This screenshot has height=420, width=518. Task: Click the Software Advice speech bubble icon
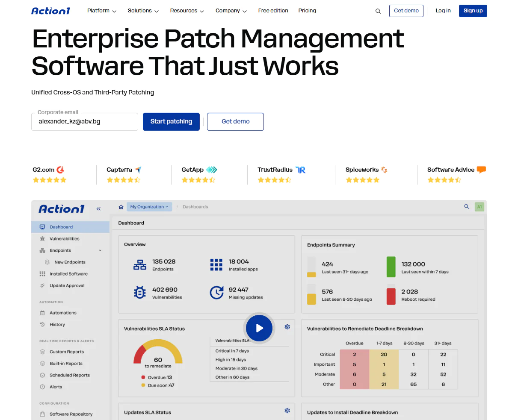[x=481, y=170]
